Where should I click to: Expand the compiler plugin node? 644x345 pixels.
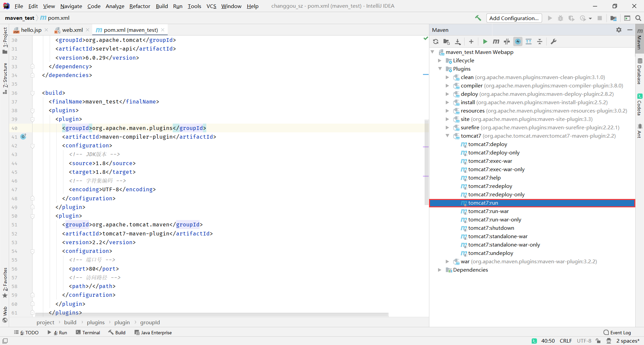[447, 85]
